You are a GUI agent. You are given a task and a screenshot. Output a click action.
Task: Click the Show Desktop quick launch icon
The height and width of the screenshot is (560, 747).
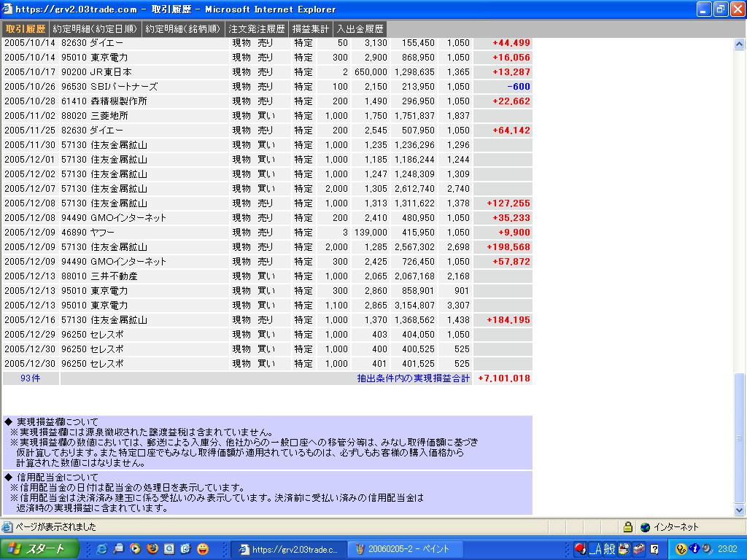(118, 549)
